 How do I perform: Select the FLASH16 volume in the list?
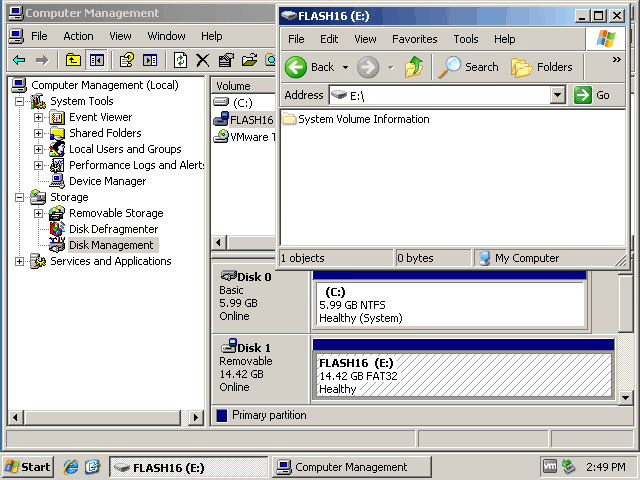click(244, 120)
